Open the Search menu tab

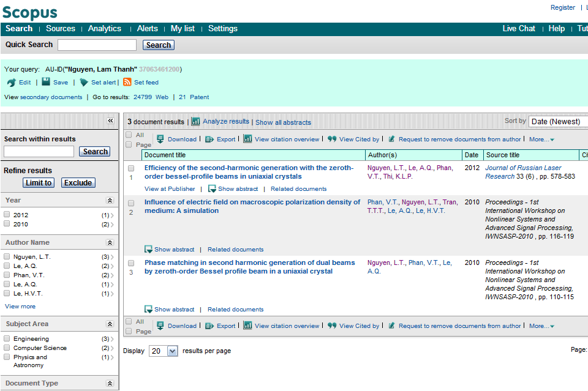pyautogui.click(x=19, y=29)
